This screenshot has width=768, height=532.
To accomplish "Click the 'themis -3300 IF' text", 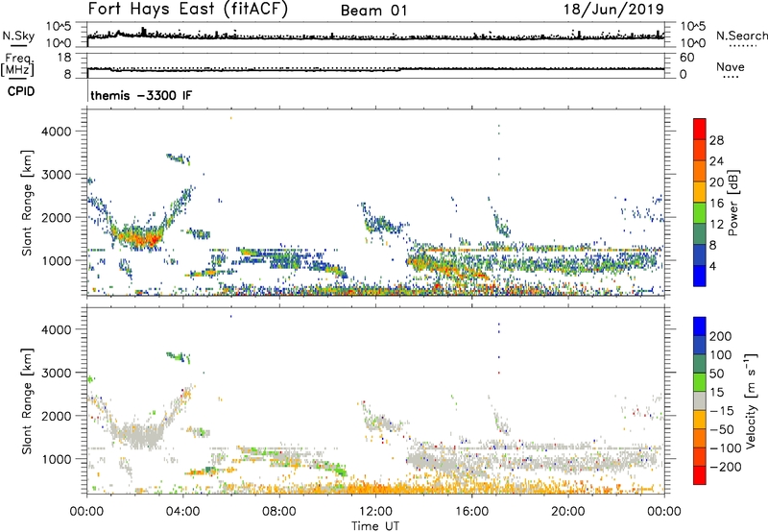I will point(141,95).
